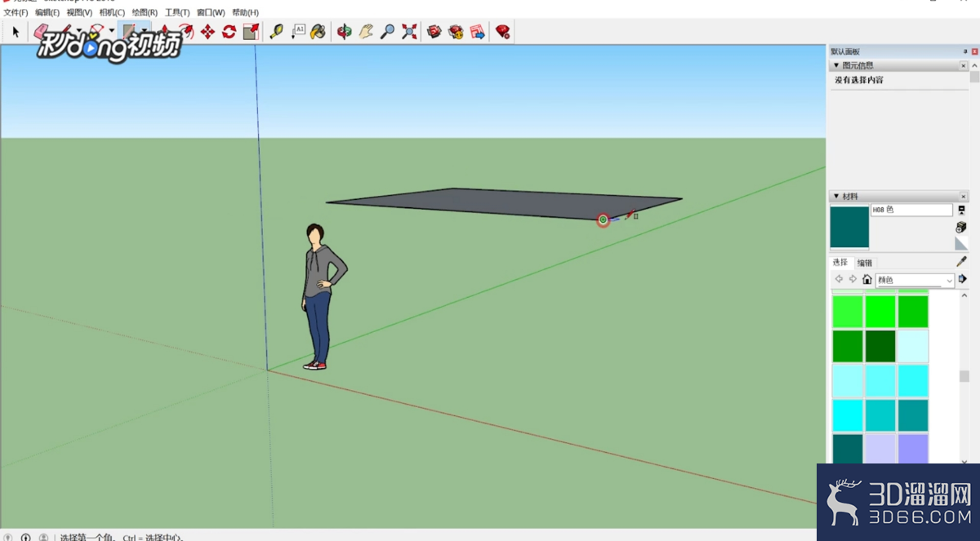The height and width of the screenshot is (541, 980).
Task: Select the Offset tool
Action: [x=187, y=32]
